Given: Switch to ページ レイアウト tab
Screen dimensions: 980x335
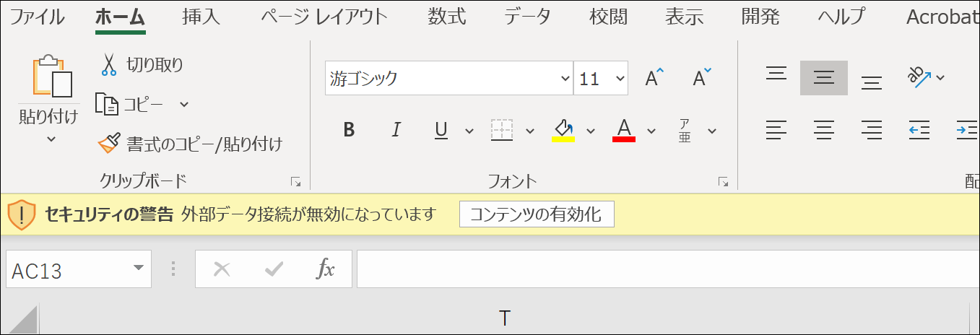Looking at the screenshot, I should coord(324,17).
